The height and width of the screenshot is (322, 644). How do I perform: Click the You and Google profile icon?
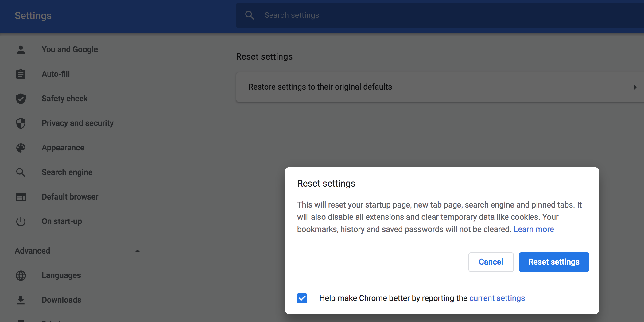point(21,49)
